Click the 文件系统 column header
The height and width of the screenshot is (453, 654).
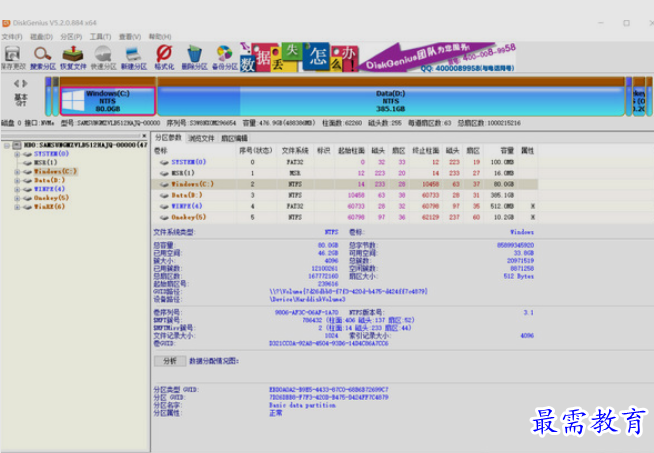point(295,151)
